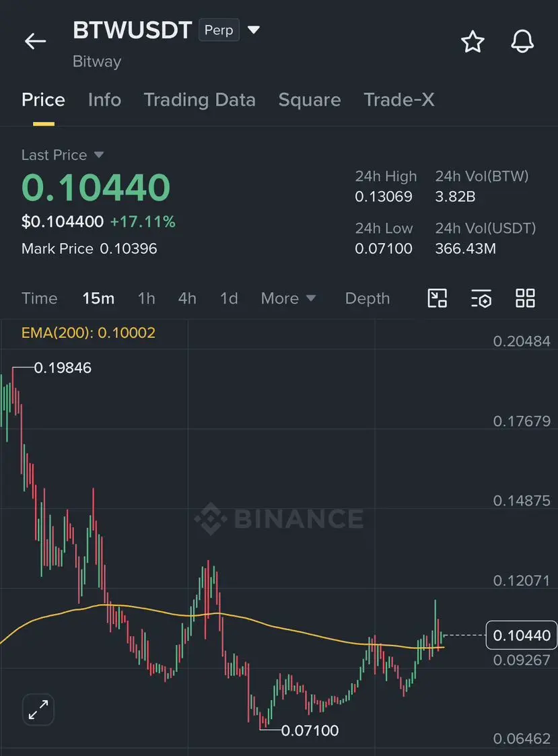
Task: Tap the Bitway subtitle under the pair name
Action: 97,62
